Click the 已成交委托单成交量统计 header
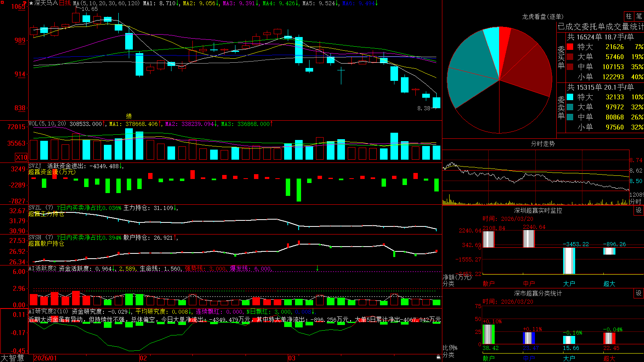Viewport: 644px width, 362px height. [601, 27]
